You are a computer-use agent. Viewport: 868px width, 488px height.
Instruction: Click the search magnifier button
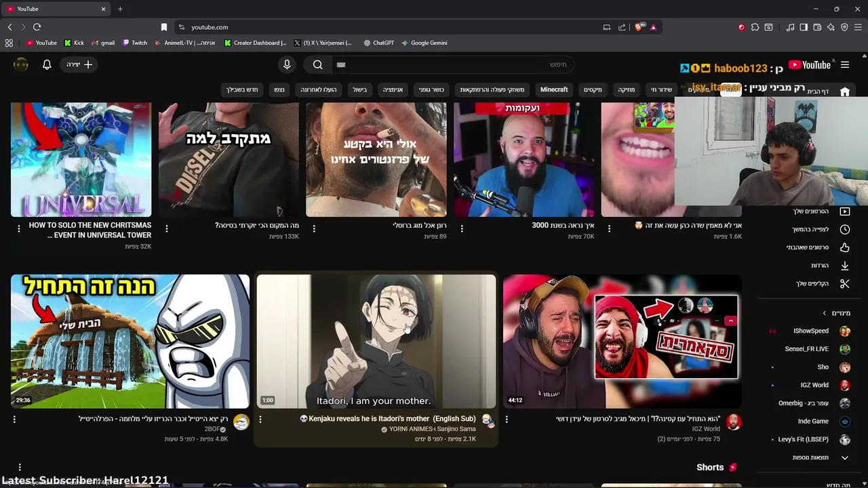point(317,64)
